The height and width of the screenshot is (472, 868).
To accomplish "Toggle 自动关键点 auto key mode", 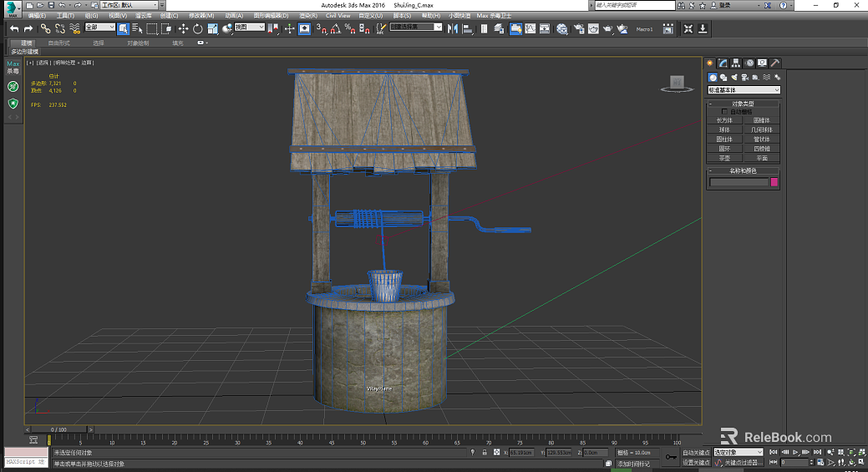I will (696, 453).
